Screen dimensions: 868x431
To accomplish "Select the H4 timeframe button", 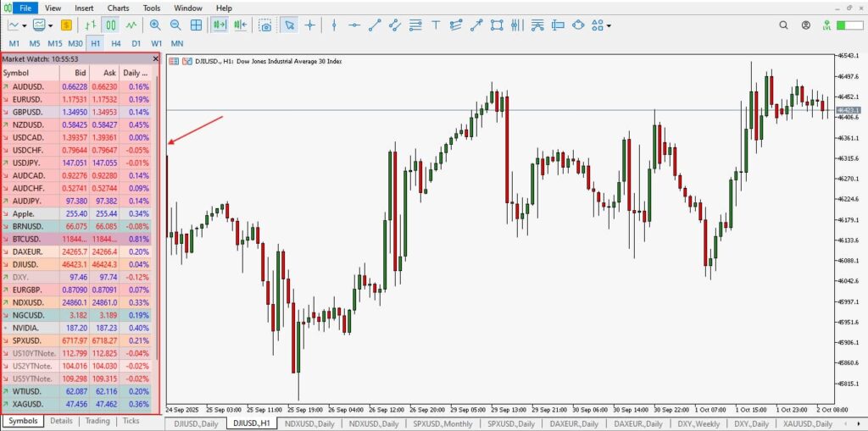I will click(x=115, y=42).
